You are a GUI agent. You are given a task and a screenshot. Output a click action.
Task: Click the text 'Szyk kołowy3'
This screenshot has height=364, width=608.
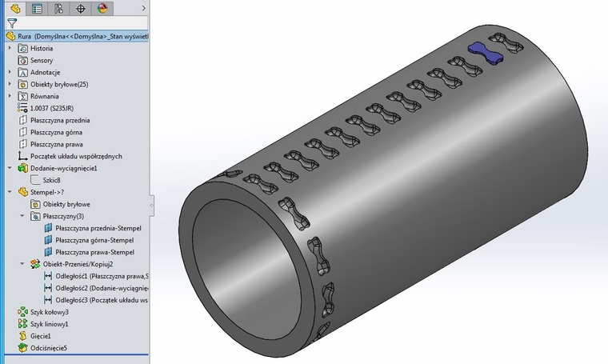tap(50, 312)
